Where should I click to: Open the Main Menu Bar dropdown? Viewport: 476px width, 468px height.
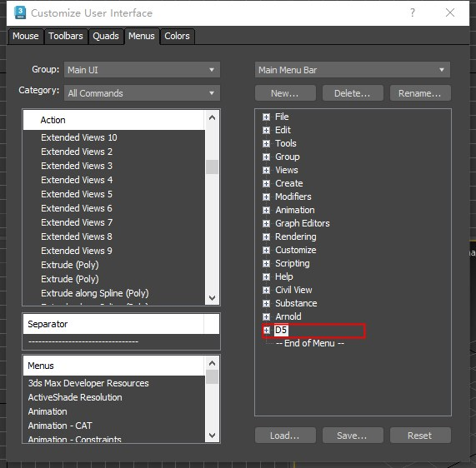click(x=353, y=70)
